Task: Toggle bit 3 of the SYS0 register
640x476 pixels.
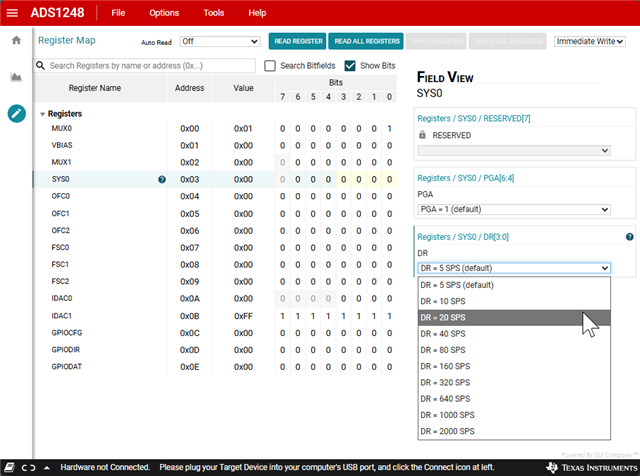Action: pyautogui.click(x=344, y=180)
